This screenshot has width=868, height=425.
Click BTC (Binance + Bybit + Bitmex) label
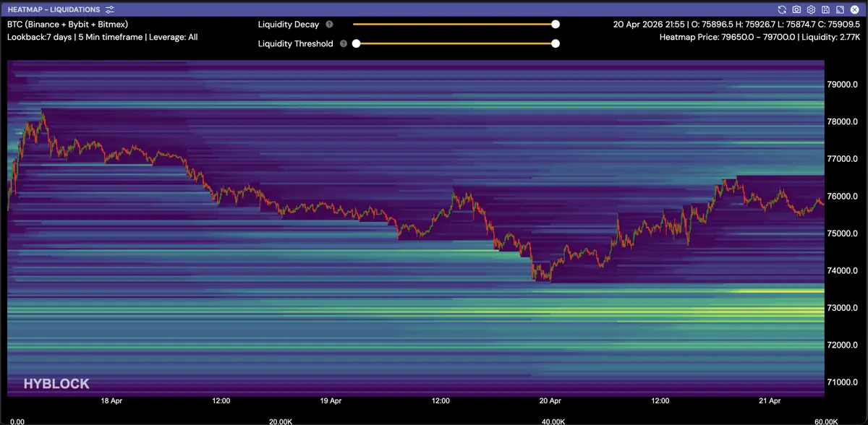(67, 24)
